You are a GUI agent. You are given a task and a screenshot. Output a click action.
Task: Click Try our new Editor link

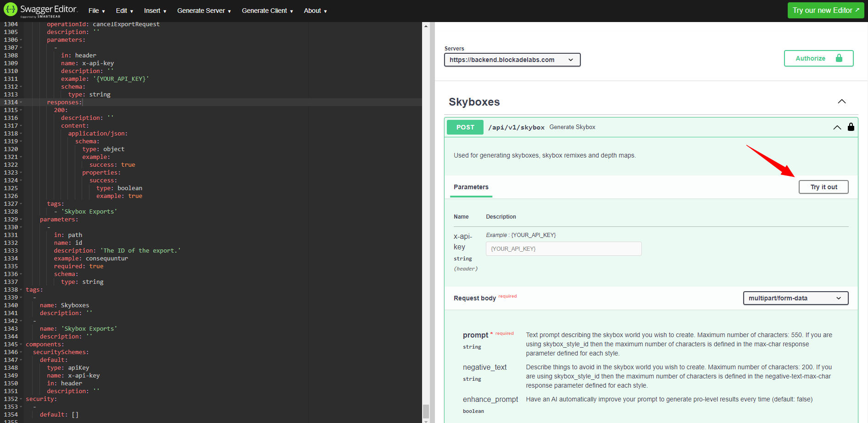point(825,11)
